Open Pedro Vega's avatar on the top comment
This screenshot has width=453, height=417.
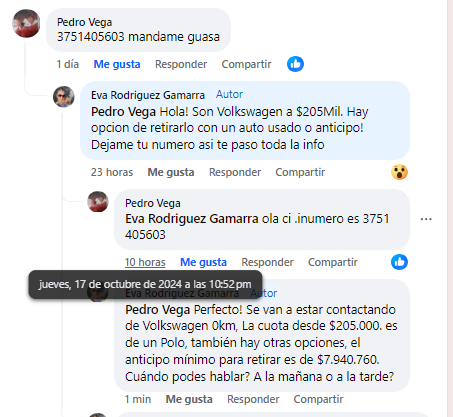pos(26,23)
